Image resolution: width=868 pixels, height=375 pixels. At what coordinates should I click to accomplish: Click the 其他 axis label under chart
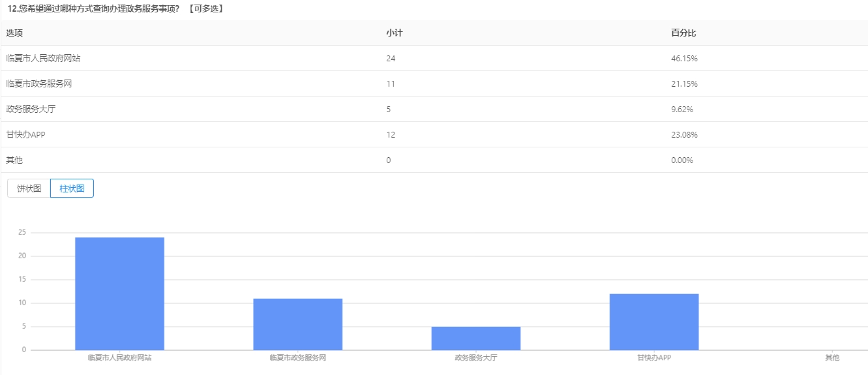831,358
